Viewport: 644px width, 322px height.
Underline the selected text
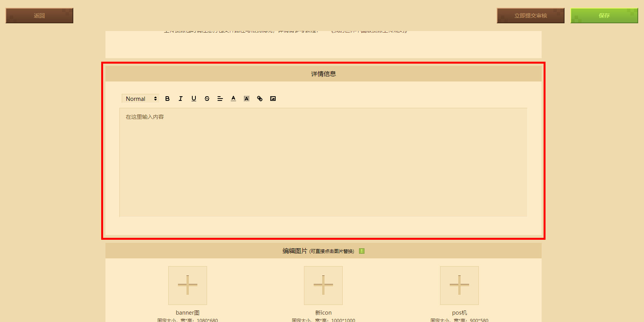194,99
